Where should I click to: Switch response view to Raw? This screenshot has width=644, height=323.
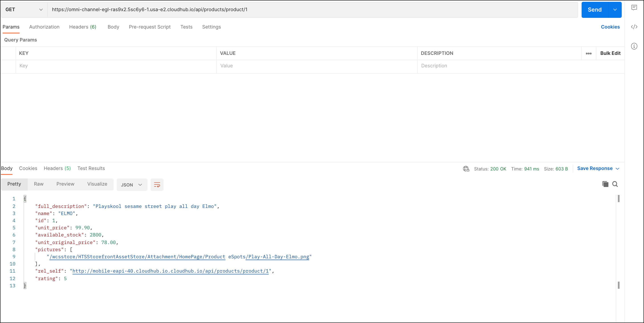pyautogui.click(x=39, y=184)
